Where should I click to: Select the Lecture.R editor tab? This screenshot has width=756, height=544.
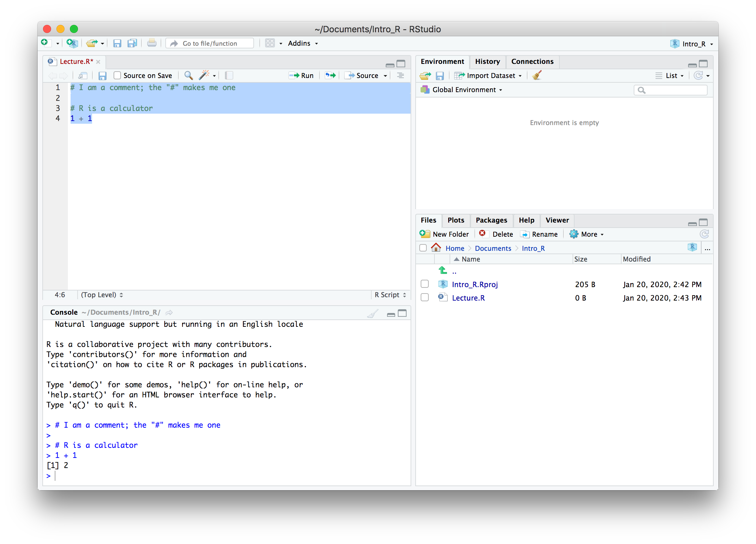coord(76,62)
